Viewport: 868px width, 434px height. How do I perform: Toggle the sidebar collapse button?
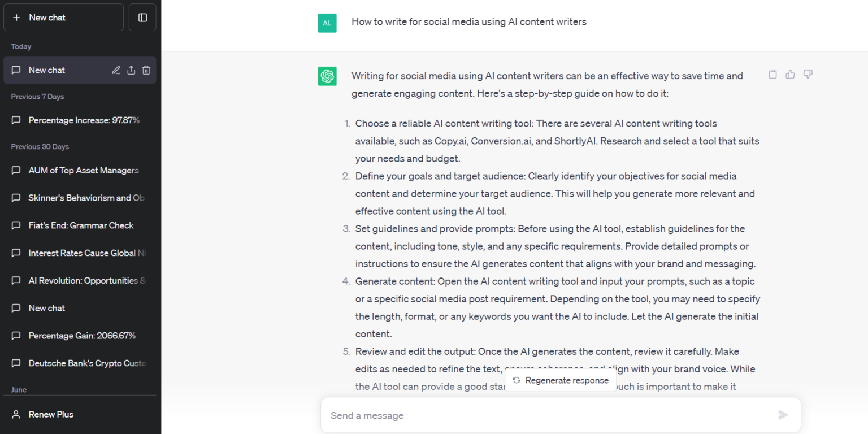142,18
